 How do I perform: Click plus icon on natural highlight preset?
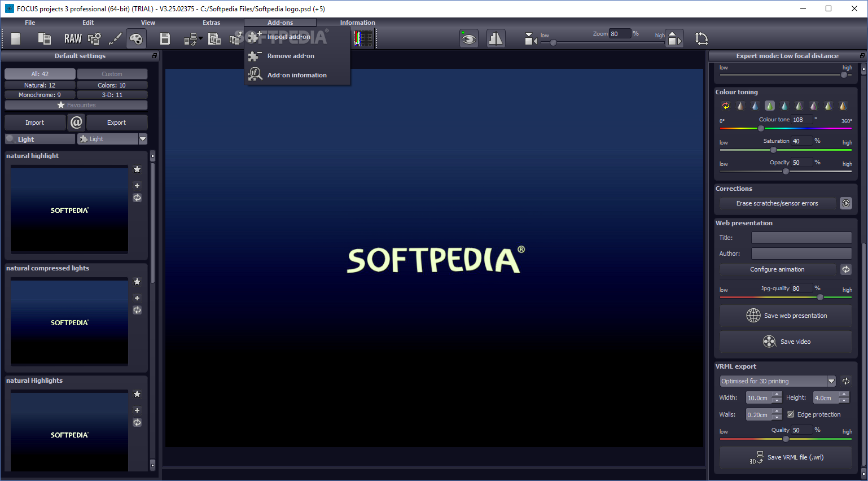point(137,185)
